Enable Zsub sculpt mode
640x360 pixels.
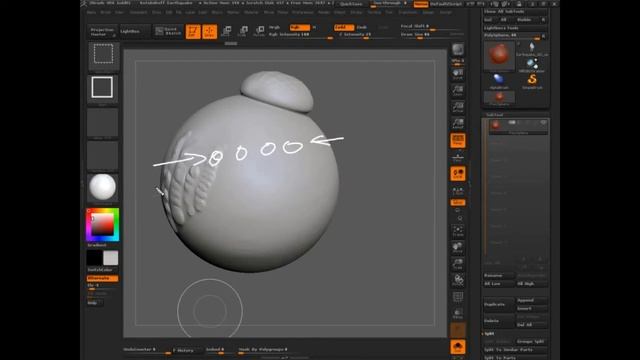[362, 27]
